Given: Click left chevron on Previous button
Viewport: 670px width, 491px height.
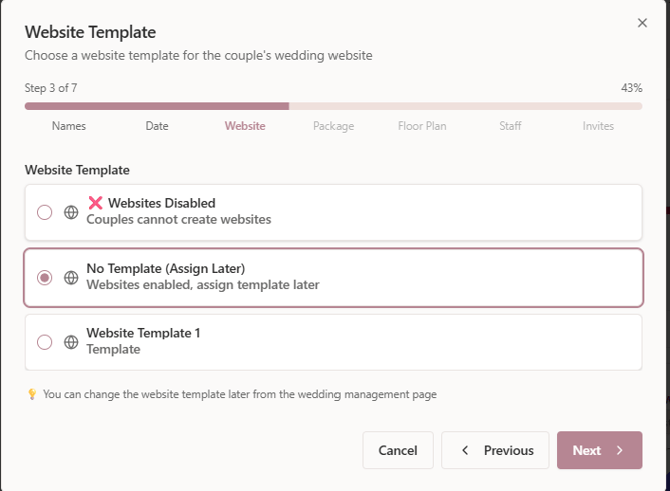Looking at the screenshot, I should tap(466, 451).
